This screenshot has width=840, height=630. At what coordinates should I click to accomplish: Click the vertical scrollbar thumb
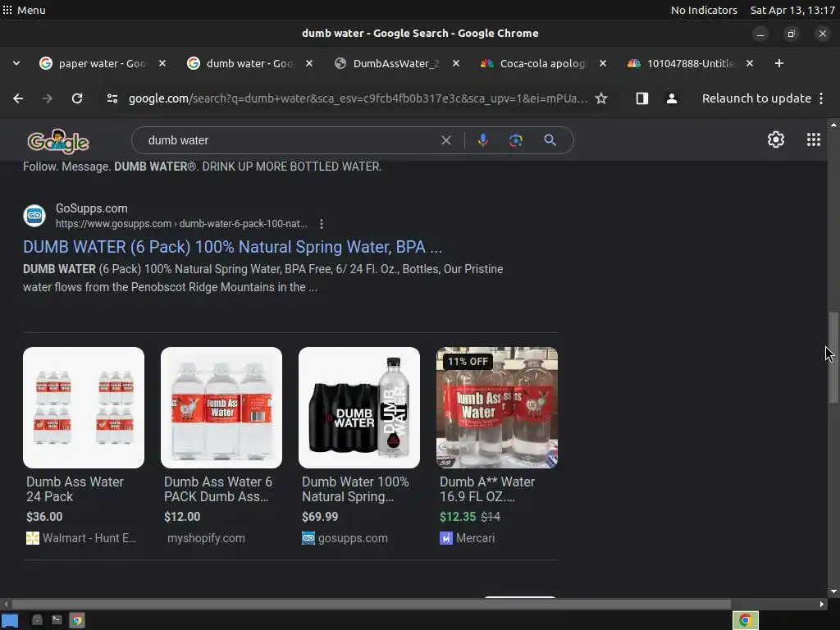pyautogui.click(x=833, y=357)
